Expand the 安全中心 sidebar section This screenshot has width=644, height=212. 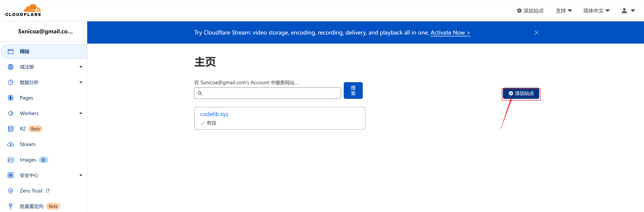pos(81,175)
